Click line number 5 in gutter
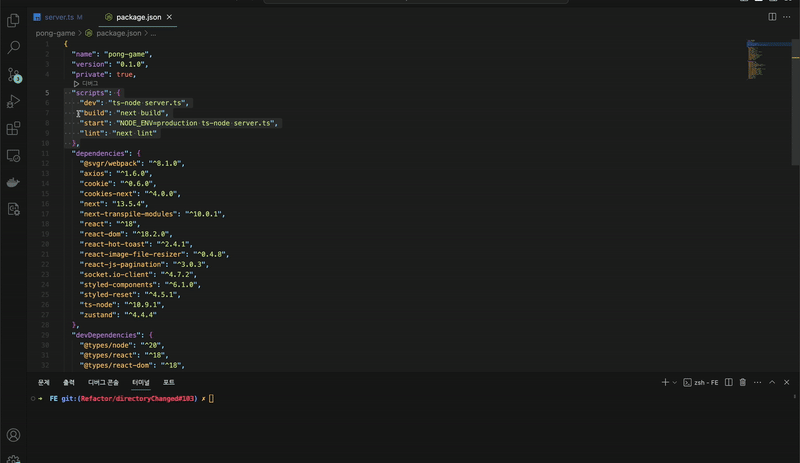The height and width of the screenshot is (463, 800). pyautogui.click(x=47, y=93)
